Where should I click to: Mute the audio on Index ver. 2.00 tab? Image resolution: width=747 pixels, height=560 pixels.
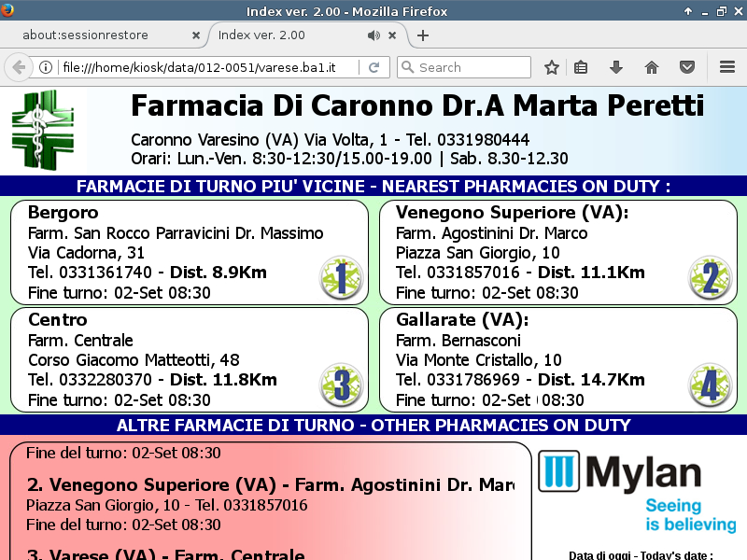coord(373,35)
